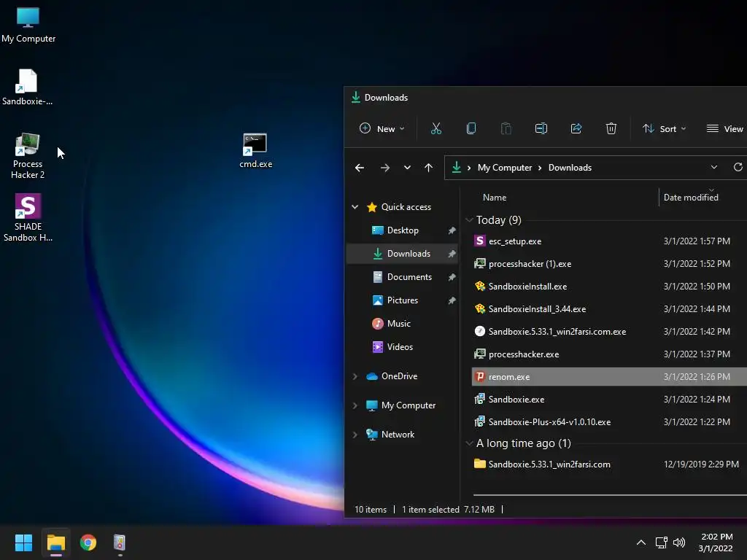This screenshot has height=560, width=747.
Task: Select processhacker (1).exe file
Action: click(609, 264)
